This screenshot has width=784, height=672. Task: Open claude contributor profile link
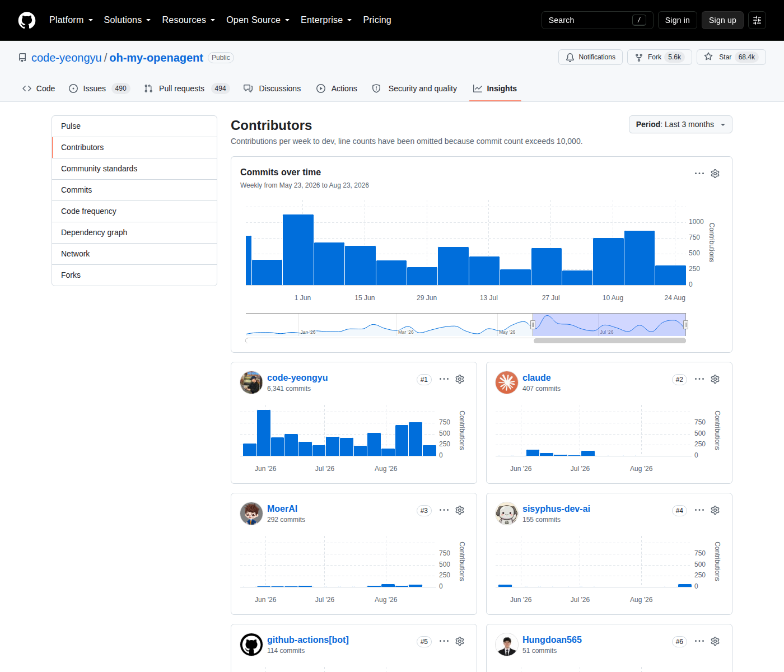(x=536, y=378)
